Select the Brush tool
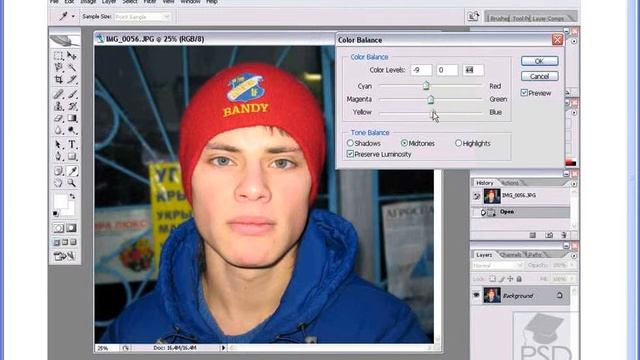The image size is (640, 360). pos(72,94)
